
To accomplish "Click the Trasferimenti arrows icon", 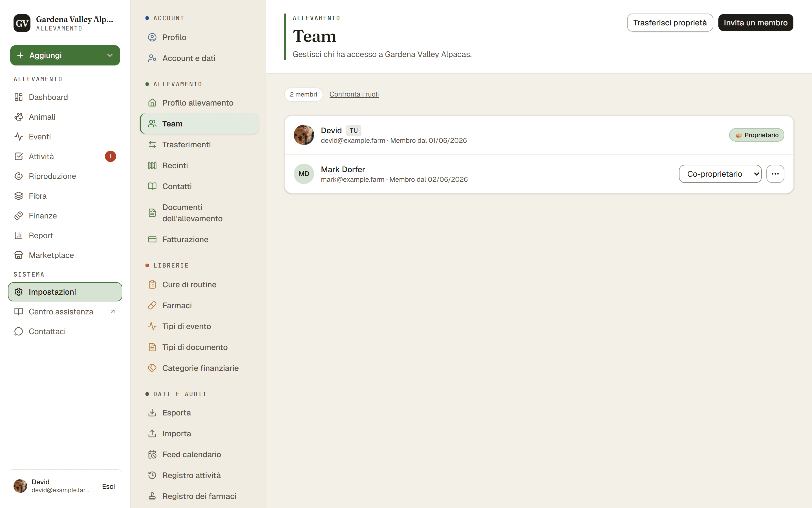I will (x=152, y=145).
